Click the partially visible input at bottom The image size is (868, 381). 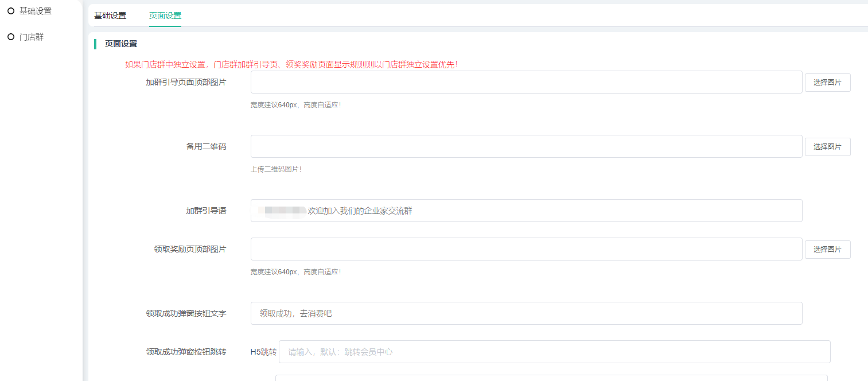551,378
